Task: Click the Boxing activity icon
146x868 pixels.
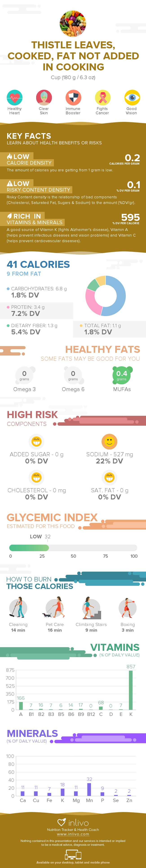Action: point(128,608)
